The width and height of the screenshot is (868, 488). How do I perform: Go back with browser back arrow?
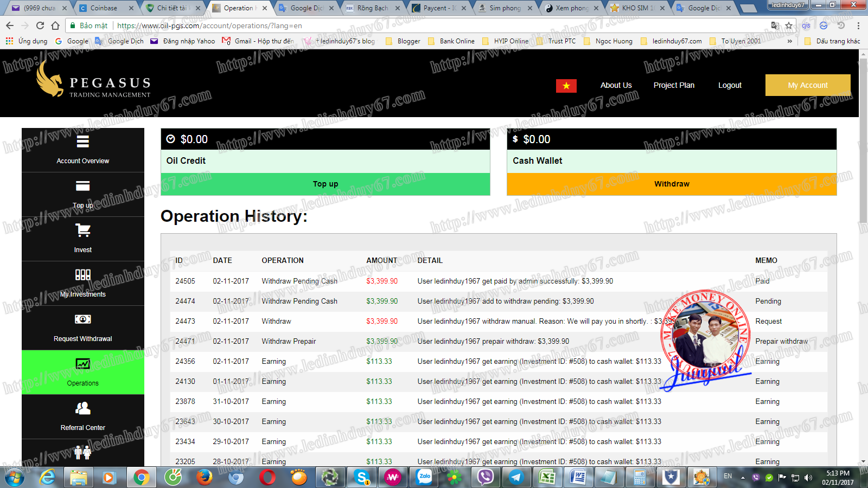[10, 25]
